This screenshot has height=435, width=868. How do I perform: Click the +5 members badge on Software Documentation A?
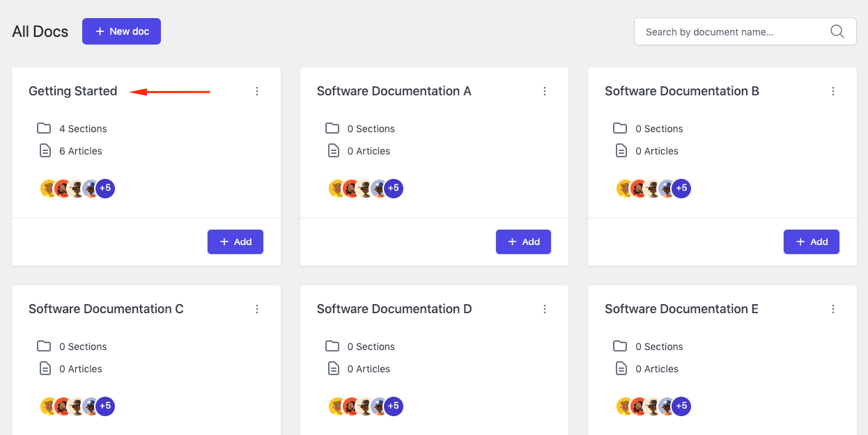(393, 188)
